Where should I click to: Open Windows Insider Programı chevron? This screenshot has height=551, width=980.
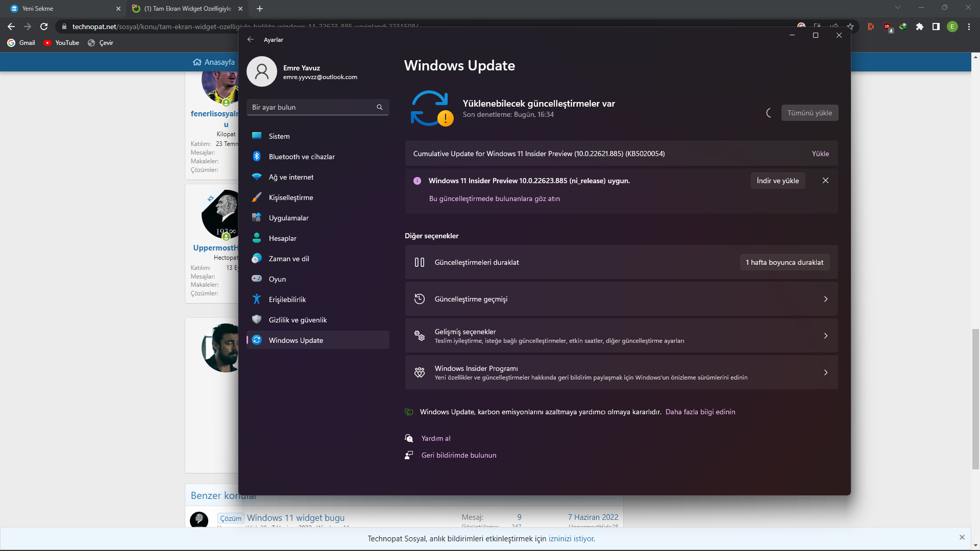click(x=825, y=372)
